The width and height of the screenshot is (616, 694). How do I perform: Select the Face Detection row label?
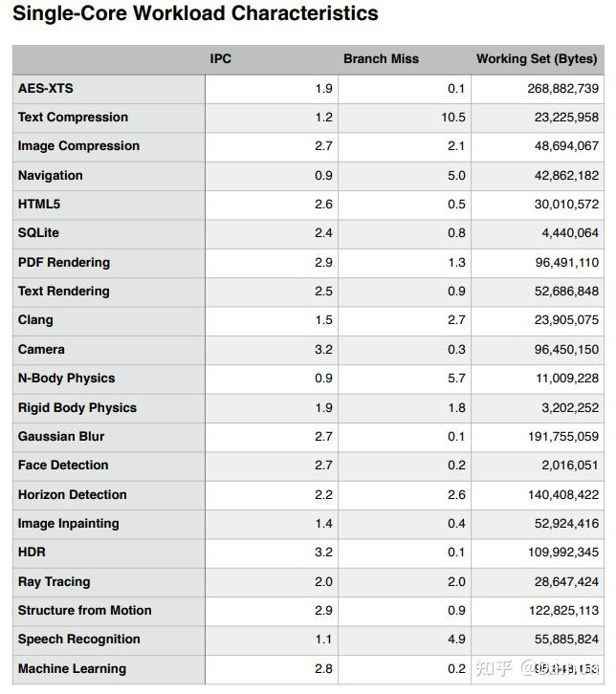(x=63, y=466)
